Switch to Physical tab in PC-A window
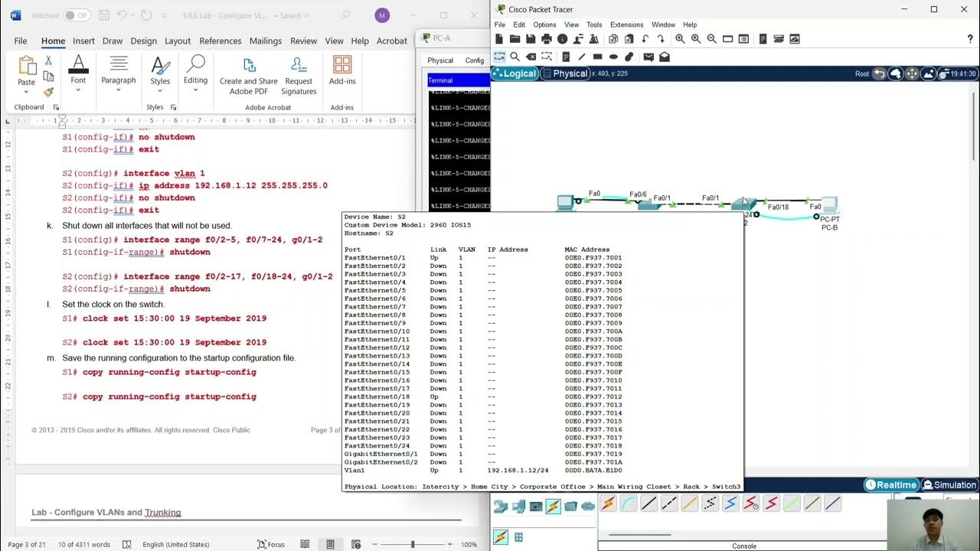980x551 pixels. 440,60
